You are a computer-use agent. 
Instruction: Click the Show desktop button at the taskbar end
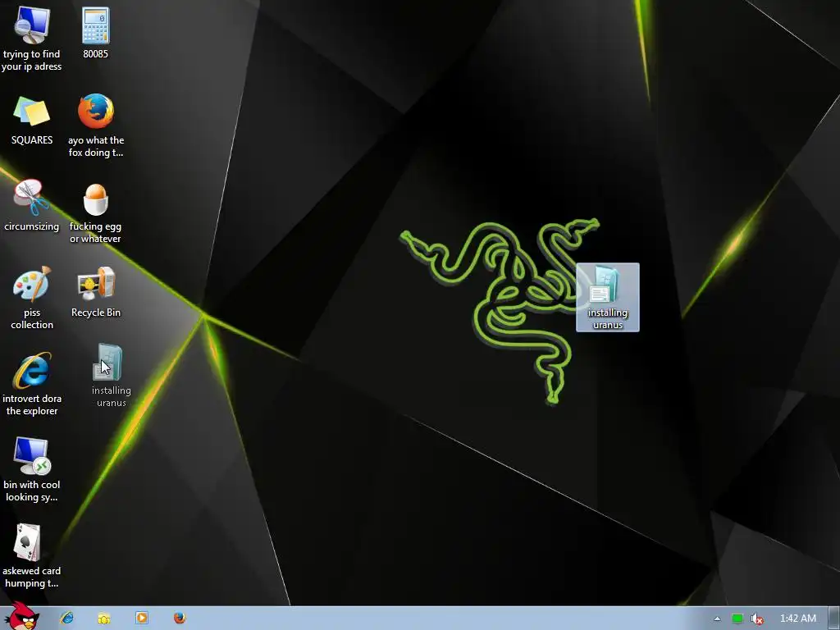pyautogui.click(x=834, y=619)
